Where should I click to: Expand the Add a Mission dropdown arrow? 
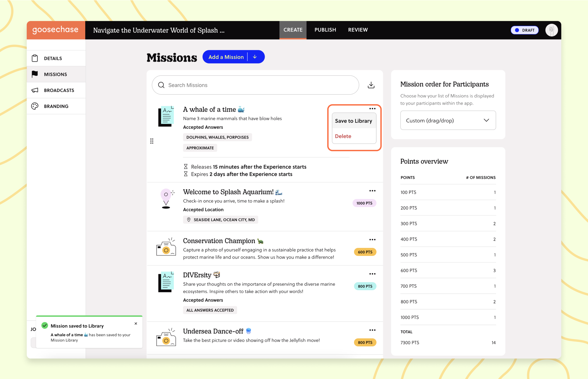(x=255, y=57)
